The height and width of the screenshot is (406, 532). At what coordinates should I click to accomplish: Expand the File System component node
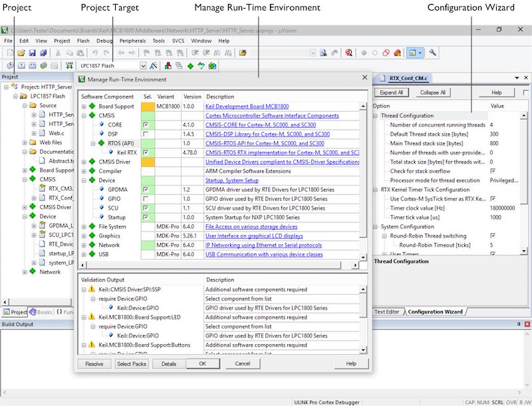coord(84,227)
